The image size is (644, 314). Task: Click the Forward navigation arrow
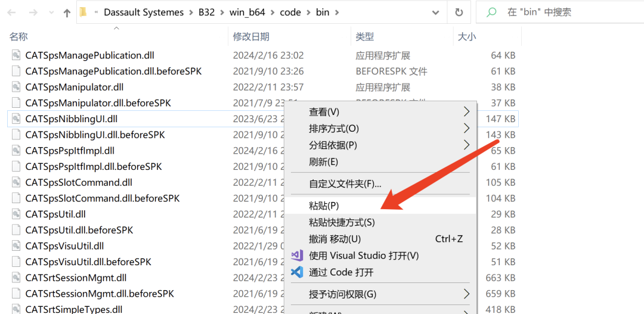(x=32, y=13)
